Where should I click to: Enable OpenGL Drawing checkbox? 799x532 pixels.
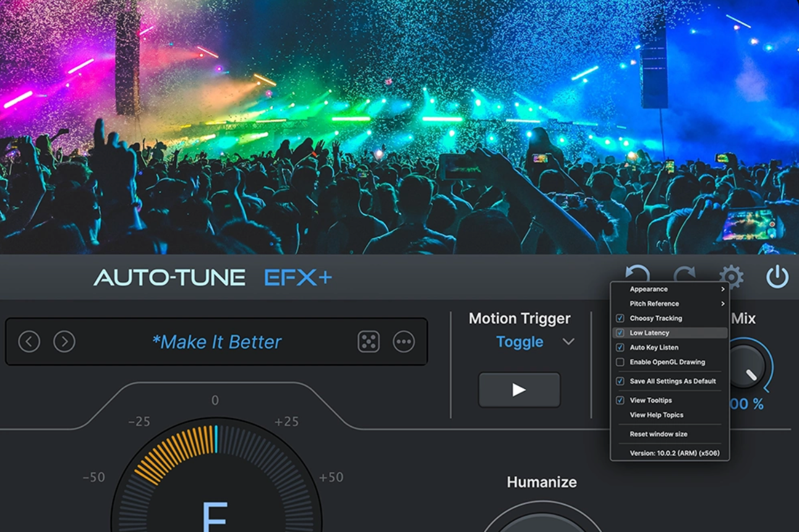[x=620, y=363]
